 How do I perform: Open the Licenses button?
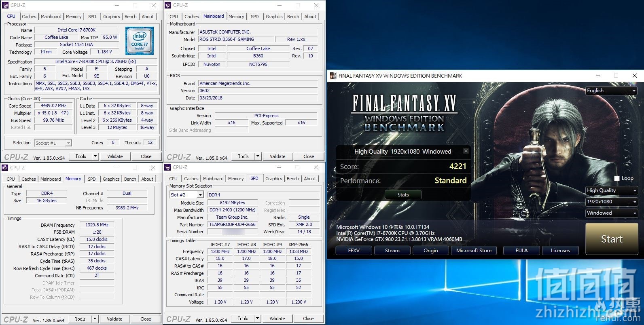pos(560,251)
